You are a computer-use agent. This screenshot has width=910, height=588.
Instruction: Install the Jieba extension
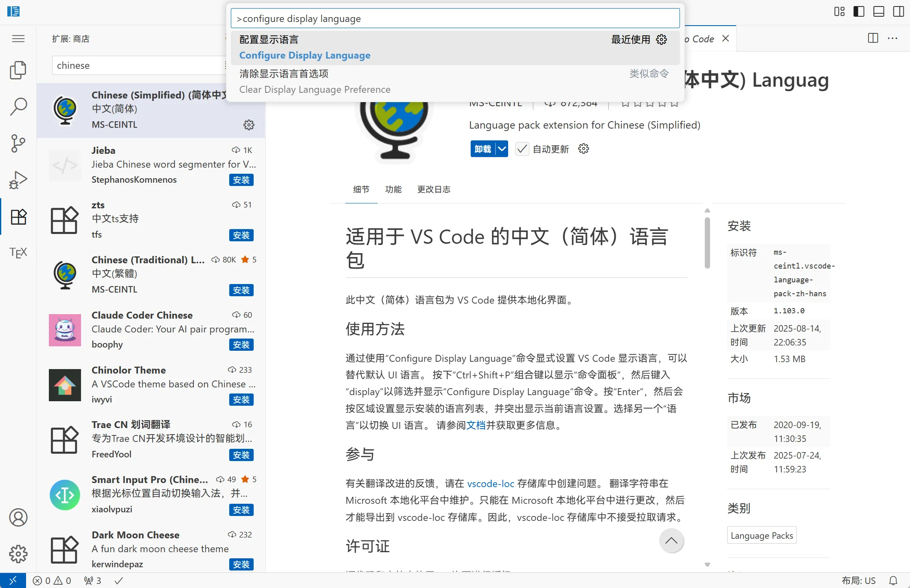coord(241,180)
